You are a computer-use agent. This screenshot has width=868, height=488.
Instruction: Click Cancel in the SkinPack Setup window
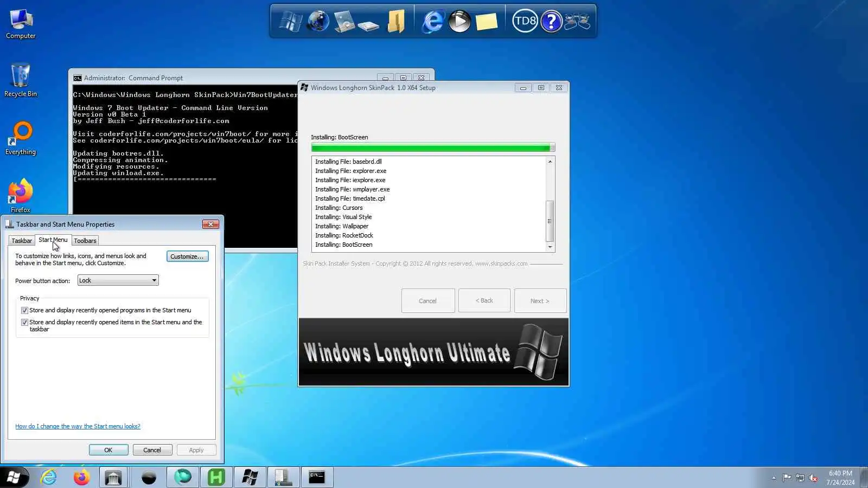[x=427, y=301]
